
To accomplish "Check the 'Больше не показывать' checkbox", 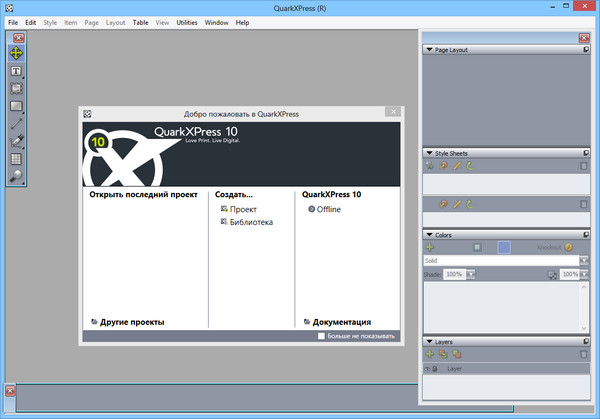I will pos(321,336).
